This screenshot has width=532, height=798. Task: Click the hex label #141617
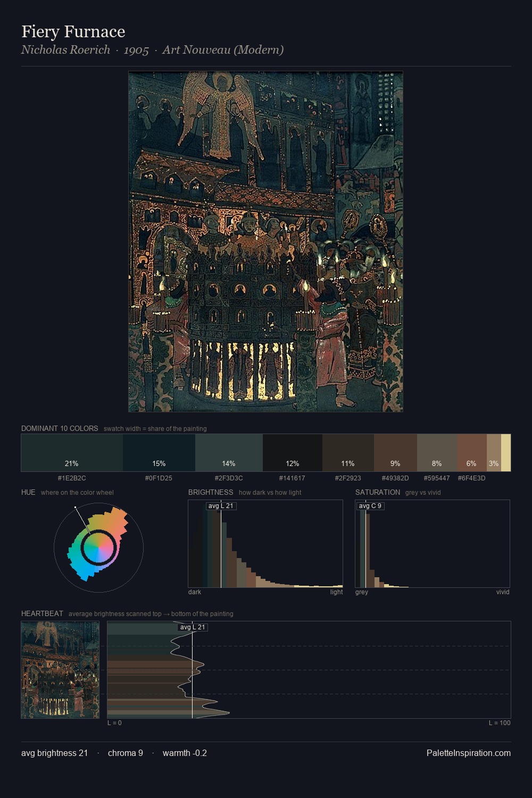click(x=292, y=478)
